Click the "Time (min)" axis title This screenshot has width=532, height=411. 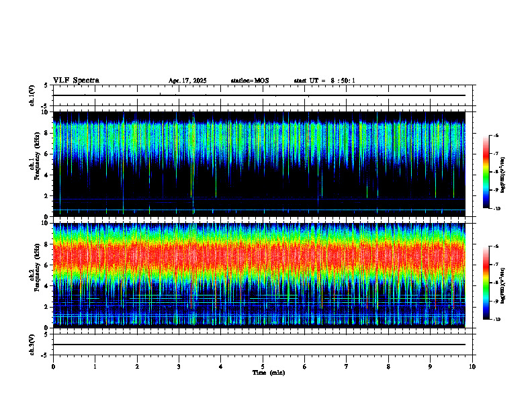tap(269, 373)
